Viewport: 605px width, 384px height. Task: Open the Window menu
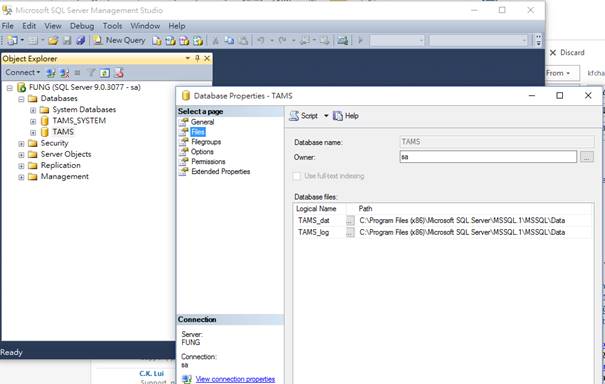click(x=145, y=26)
